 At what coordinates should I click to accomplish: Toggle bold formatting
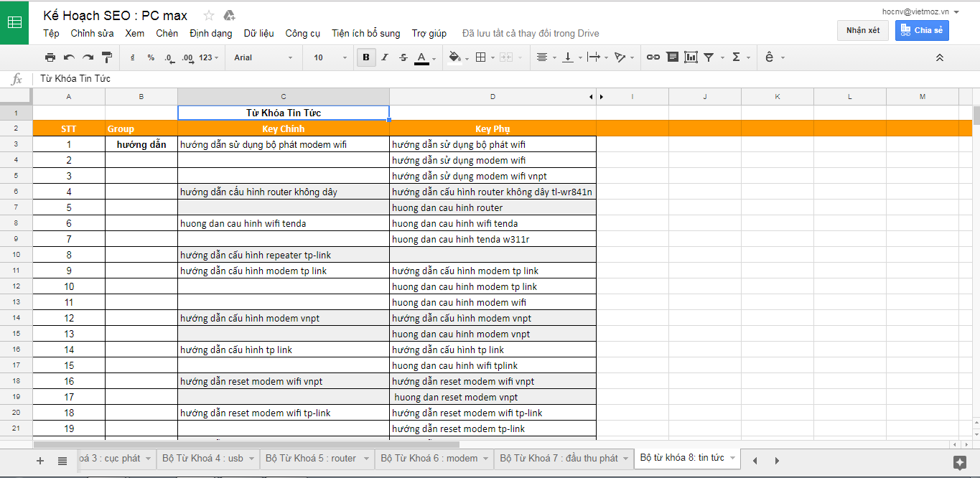366,57
